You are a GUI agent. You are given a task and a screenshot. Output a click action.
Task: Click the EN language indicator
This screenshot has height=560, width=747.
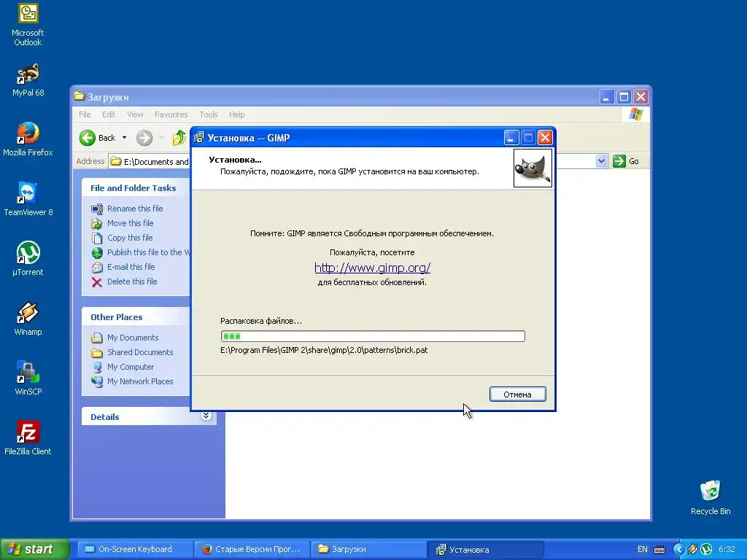(642, 550)
